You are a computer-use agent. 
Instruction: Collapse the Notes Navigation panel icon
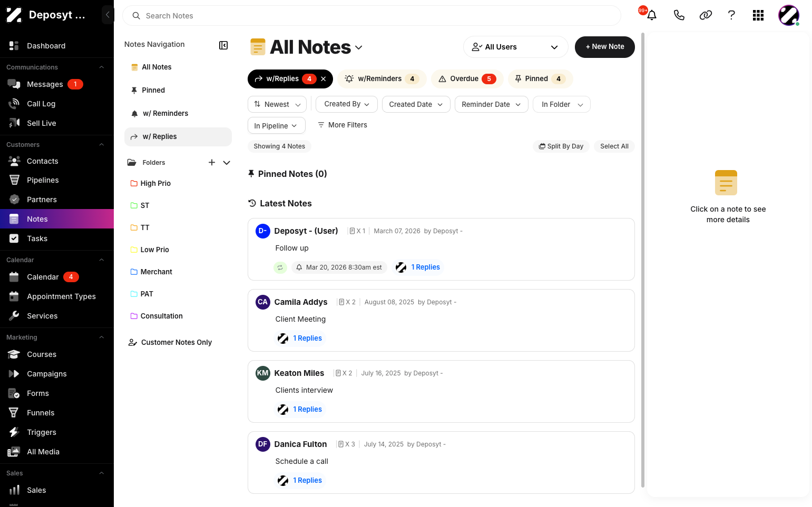point(223,45)
